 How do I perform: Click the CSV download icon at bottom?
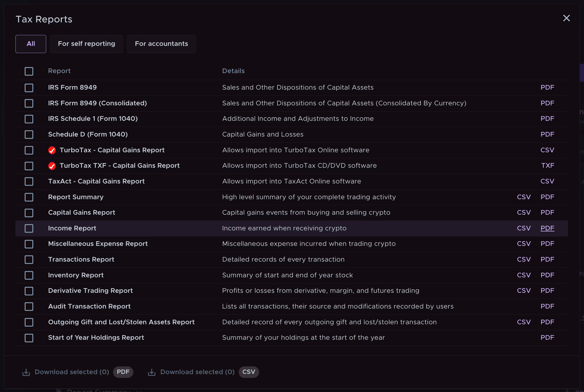(152, 372)
